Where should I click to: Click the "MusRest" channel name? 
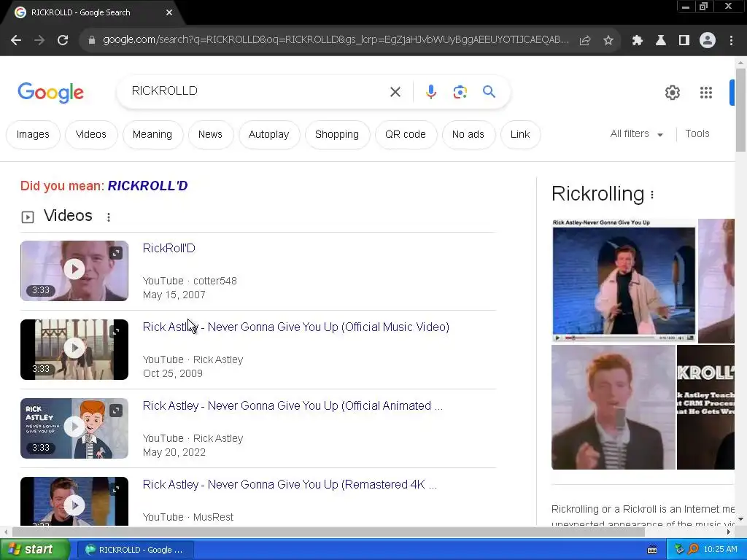pos(213,517)
